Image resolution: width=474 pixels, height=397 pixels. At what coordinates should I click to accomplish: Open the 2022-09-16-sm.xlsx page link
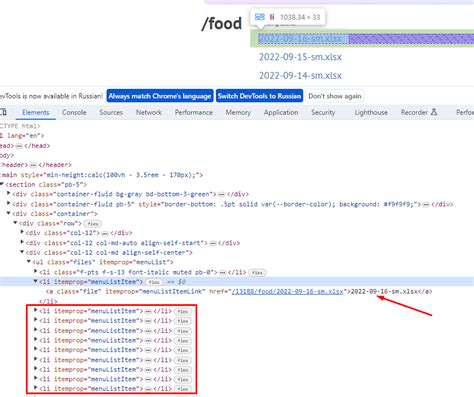click(300, 39)
